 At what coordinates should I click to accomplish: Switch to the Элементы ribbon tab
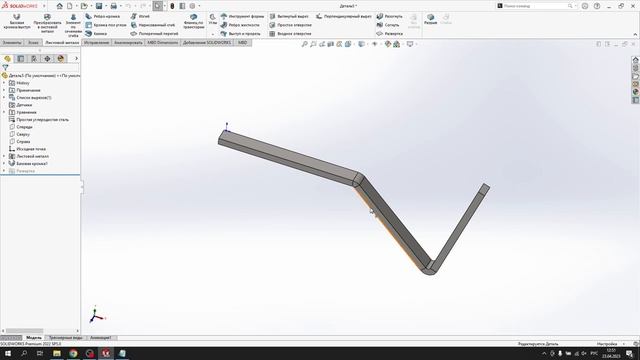coord(12,42)
